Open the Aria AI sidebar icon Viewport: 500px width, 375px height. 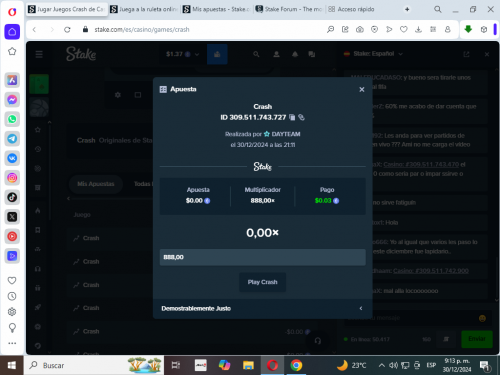12,80
